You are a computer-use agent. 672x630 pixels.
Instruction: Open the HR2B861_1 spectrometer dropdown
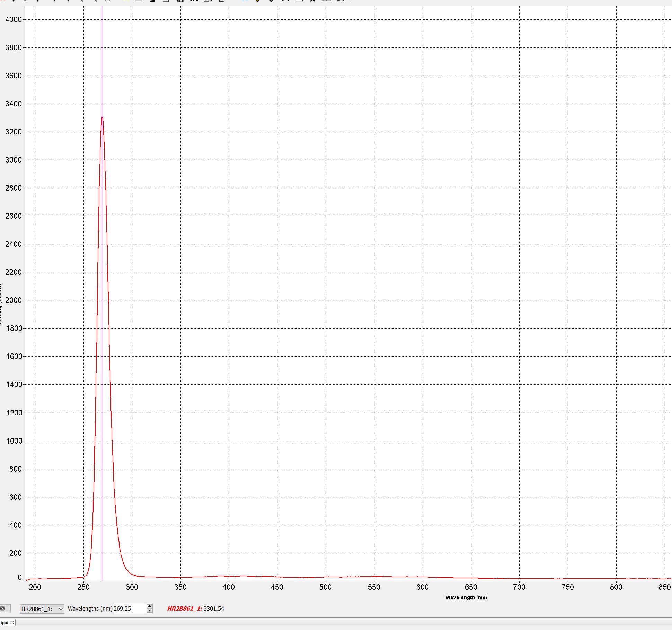42,609
